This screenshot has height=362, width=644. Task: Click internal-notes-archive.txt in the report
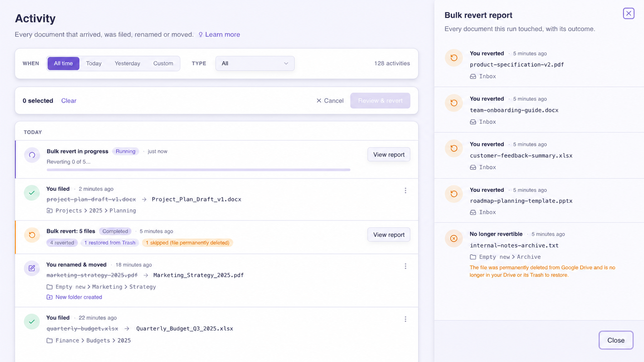(x=514, y=245)
